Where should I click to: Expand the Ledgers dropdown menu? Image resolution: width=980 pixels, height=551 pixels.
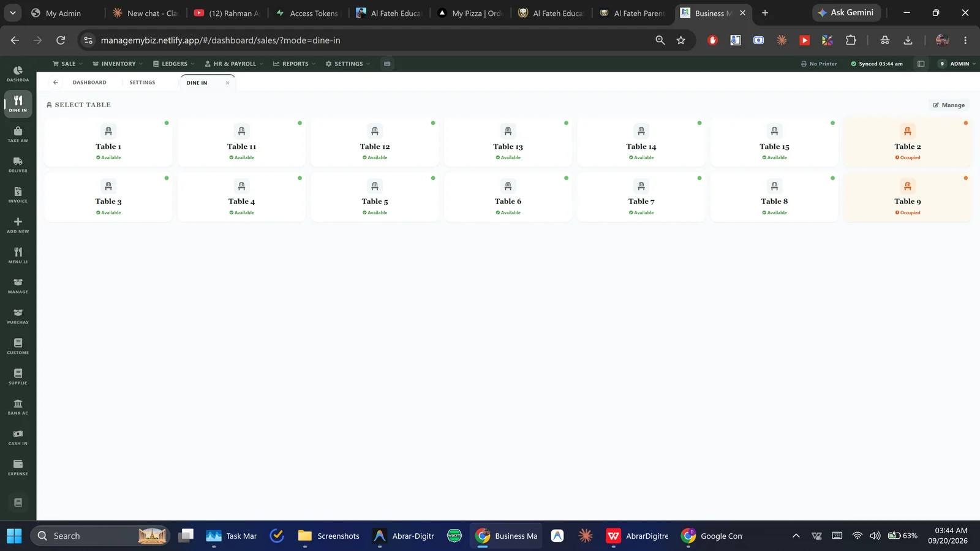point(173,64)
